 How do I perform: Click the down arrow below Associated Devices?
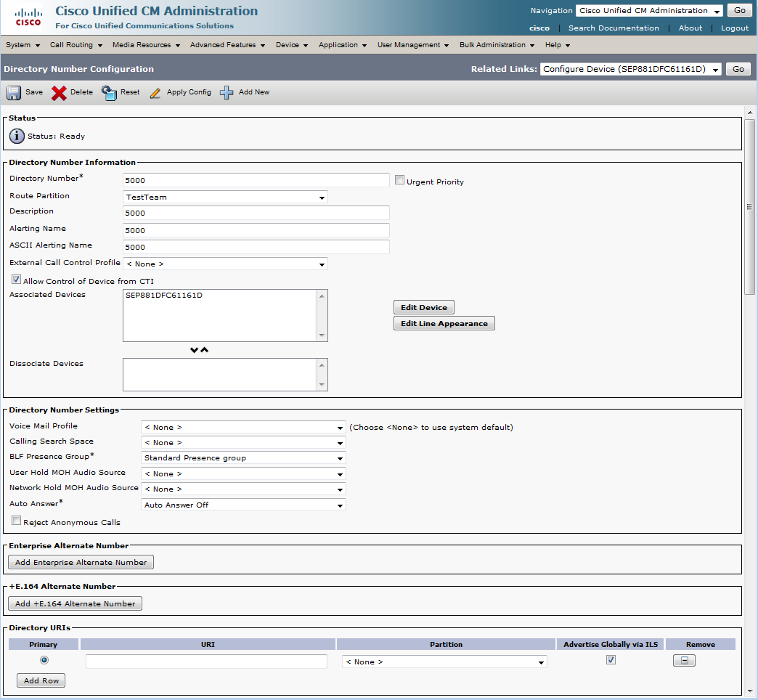(194, 350)
